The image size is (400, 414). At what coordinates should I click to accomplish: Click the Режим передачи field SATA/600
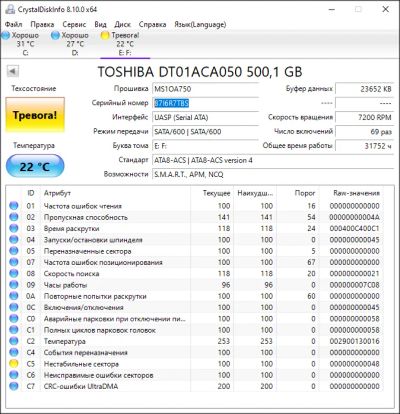click(x=205, y=131)
